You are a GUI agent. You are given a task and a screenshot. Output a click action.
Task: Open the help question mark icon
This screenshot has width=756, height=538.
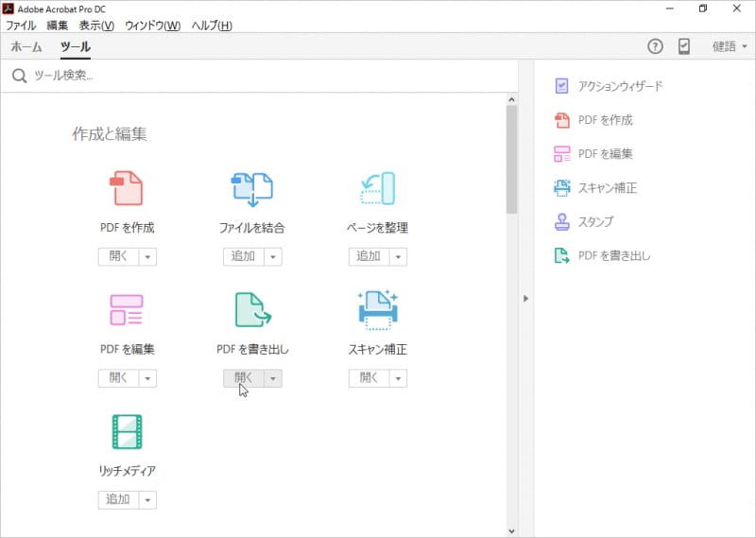pos(655,46)
